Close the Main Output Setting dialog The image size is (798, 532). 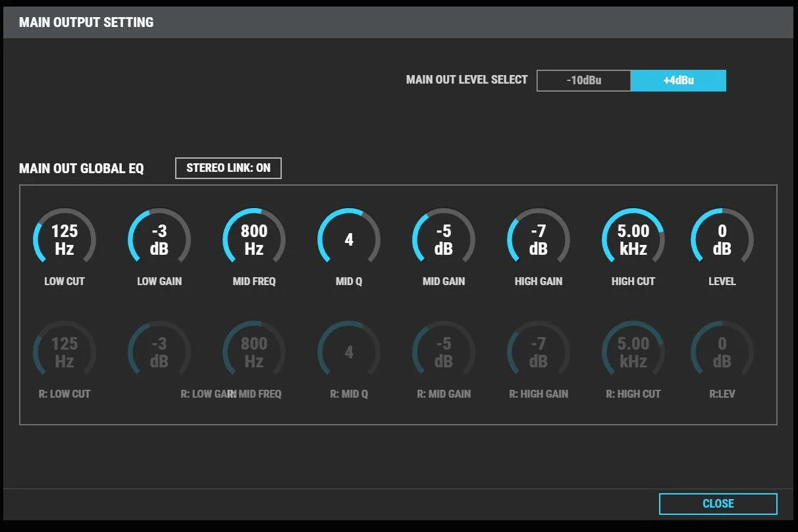718,504
